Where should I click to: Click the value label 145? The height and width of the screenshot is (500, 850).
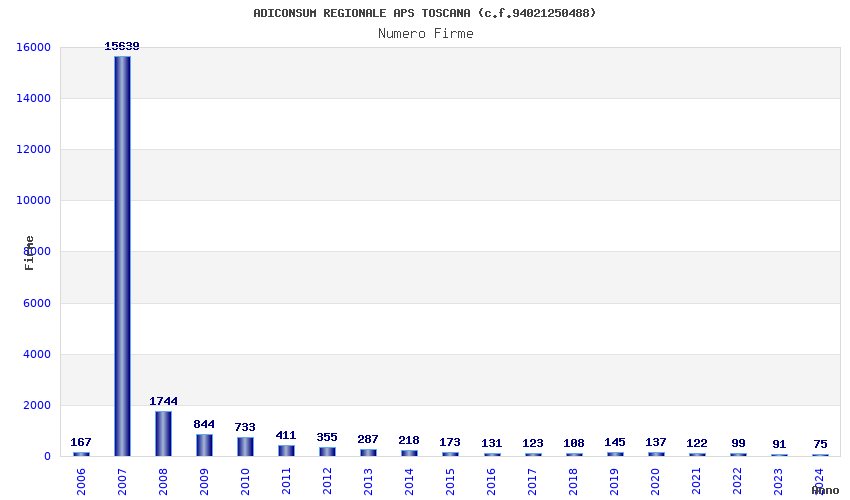point(615,443)
